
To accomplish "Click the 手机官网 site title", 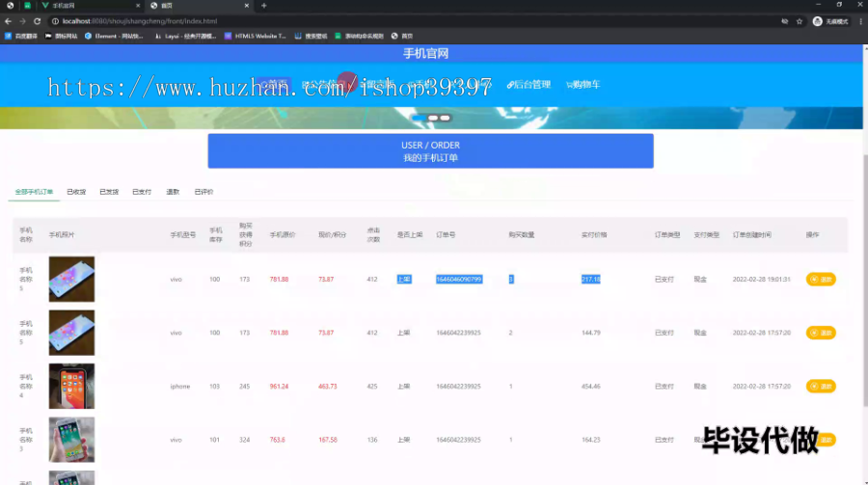I will pos(425,54).
